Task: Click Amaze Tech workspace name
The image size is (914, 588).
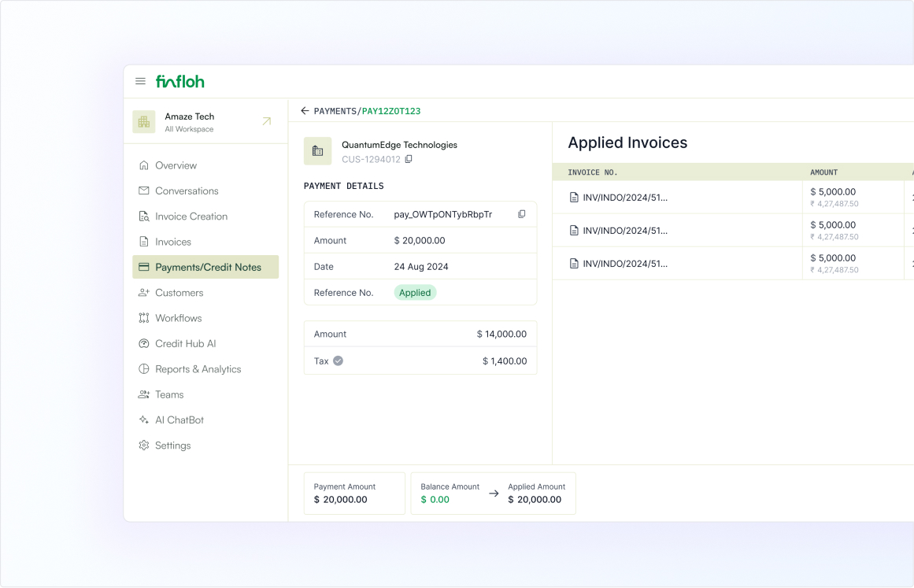Action: [x=190, y=116]
